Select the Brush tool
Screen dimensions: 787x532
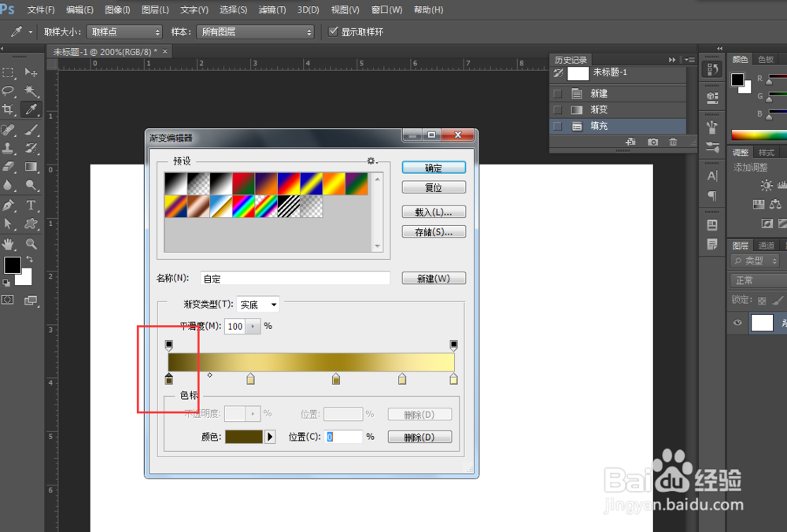coord(31,130)
